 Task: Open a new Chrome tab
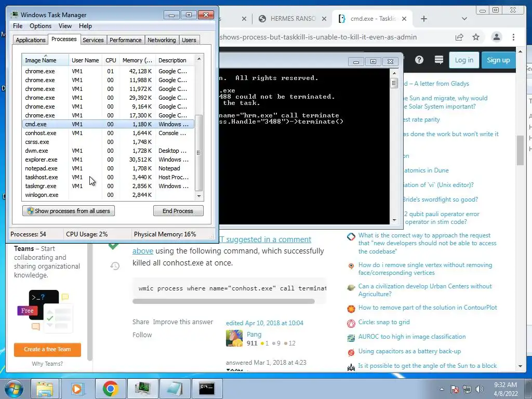pos(424,19)
